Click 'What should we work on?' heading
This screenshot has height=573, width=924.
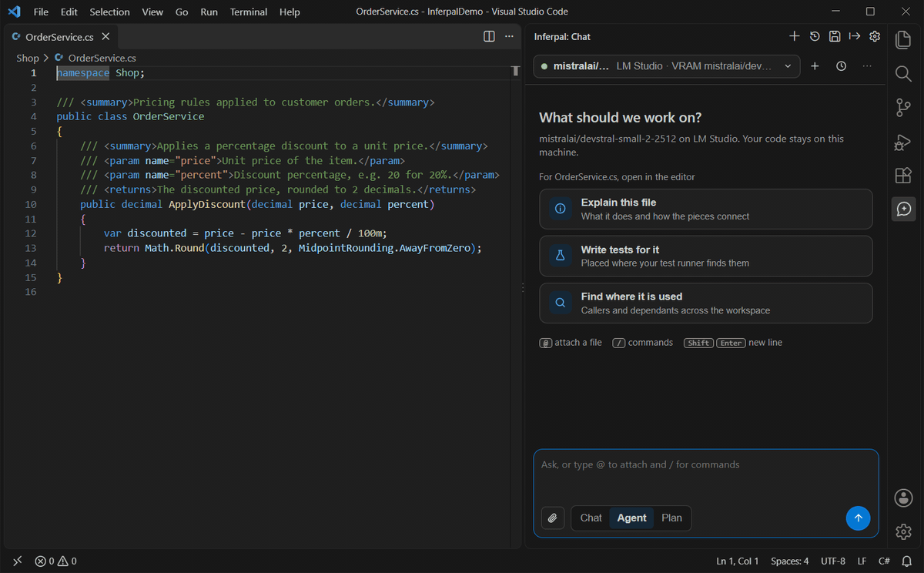coord(621,118)
